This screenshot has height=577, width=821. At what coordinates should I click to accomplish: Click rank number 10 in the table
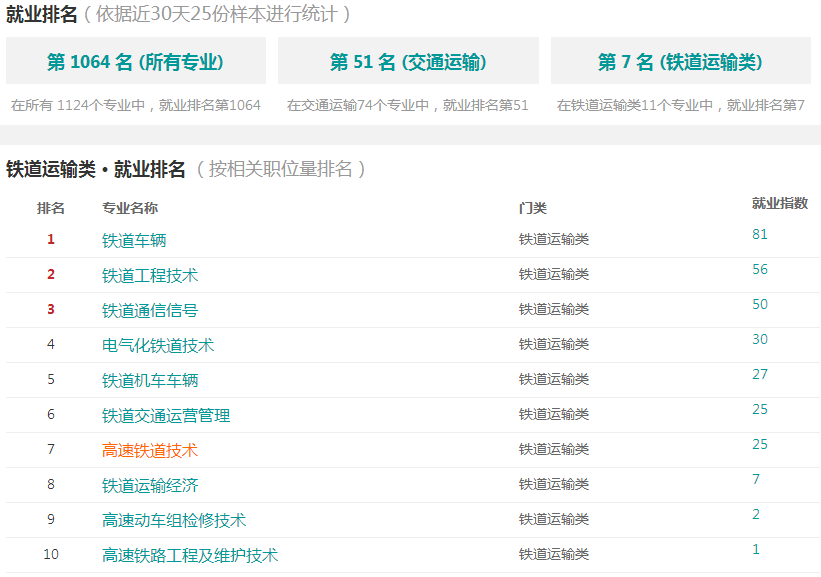tap(51, 554)
